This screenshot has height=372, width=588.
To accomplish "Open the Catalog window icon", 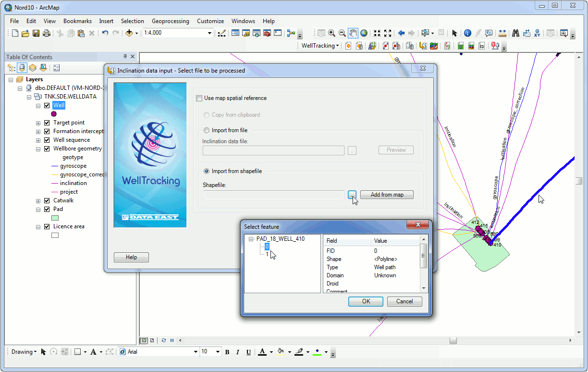I will point(246,33).
